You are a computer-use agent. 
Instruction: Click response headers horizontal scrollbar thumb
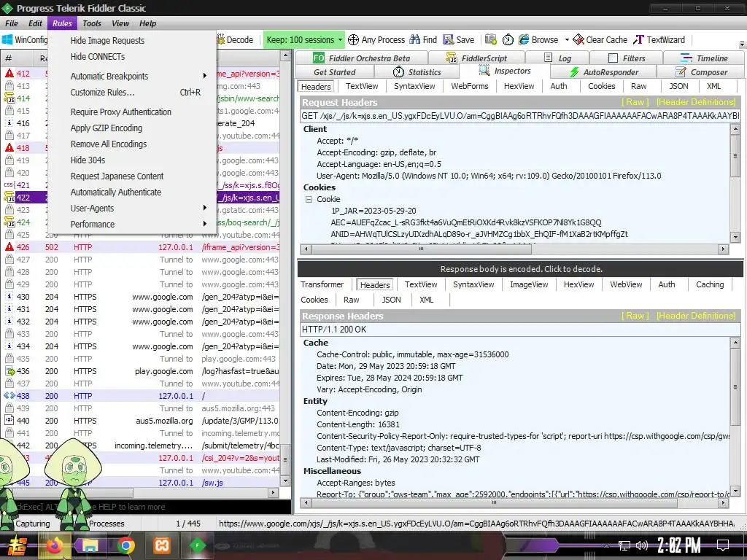tap(494, 502)
